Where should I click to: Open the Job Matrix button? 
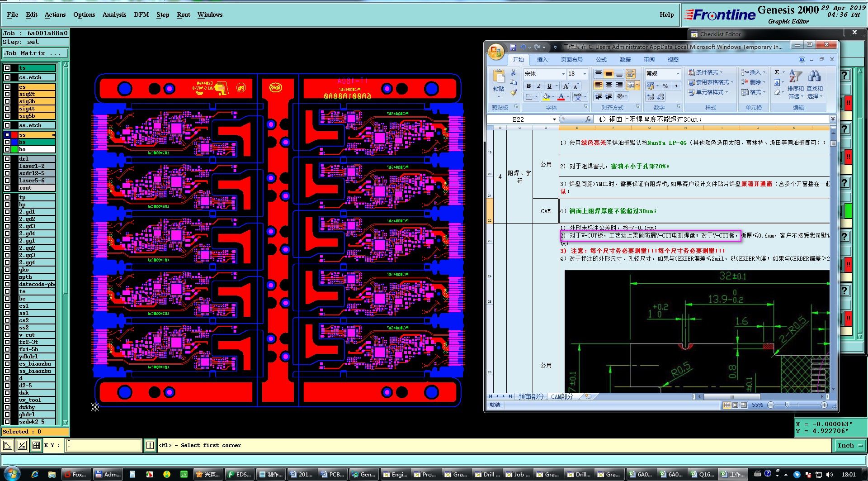click(x=35, y=53)
